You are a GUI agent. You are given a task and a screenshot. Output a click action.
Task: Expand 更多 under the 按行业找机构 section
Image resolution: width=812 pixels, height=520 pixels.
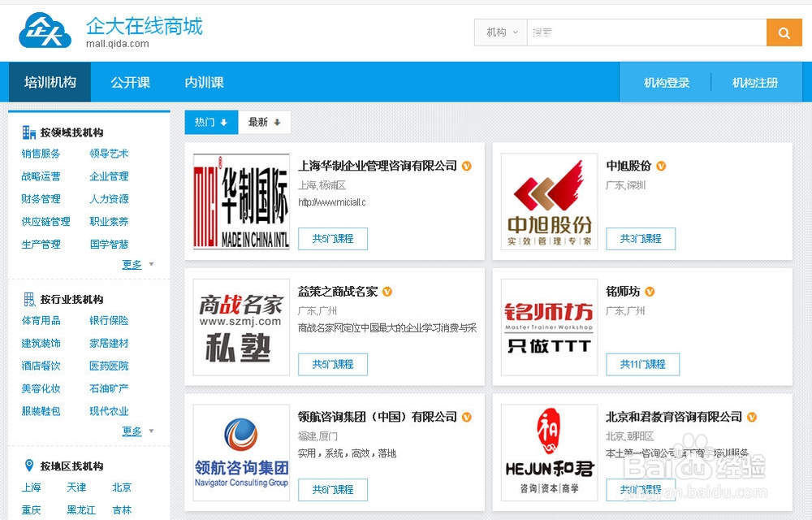(x=133, y=431)
